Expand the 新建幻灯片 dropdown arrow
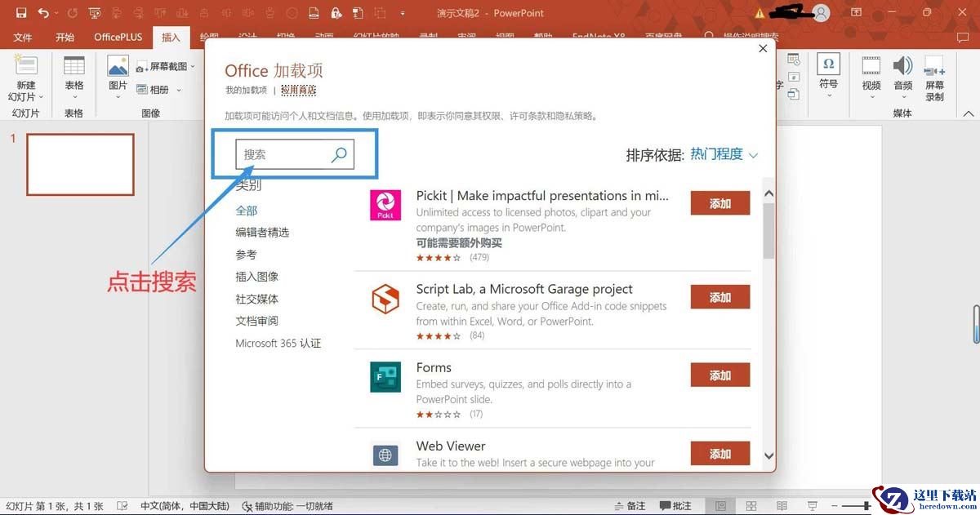 pyautogui.click(x=41, y=97)
